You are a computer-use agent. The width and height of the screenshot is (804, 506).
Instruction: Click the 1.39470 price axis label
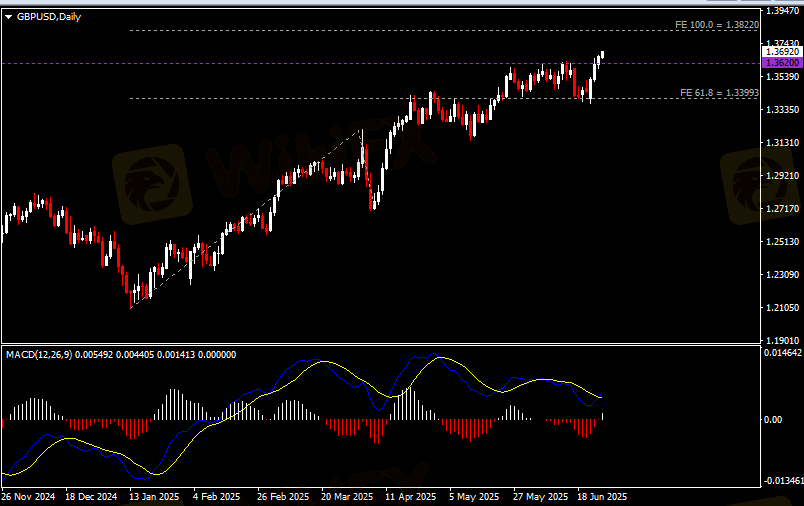point(781,10)
